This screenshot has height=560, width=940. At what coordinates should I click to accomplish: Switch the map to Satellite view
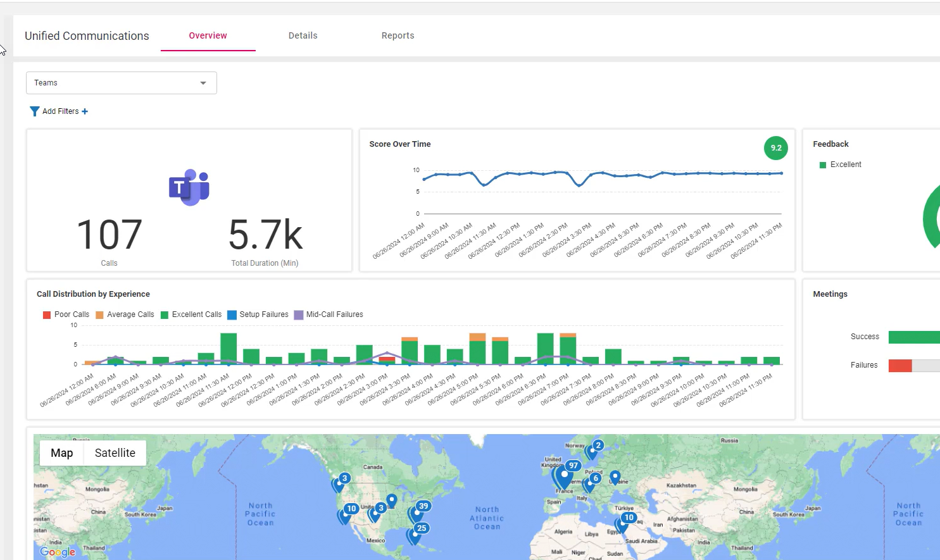[115, 453]
